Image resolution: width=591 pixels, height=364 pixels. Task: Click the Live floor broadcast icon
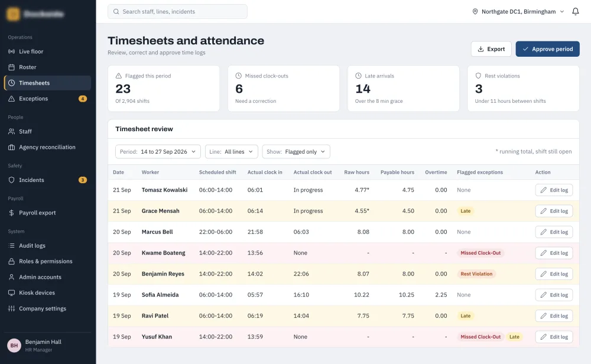point(12,51)
